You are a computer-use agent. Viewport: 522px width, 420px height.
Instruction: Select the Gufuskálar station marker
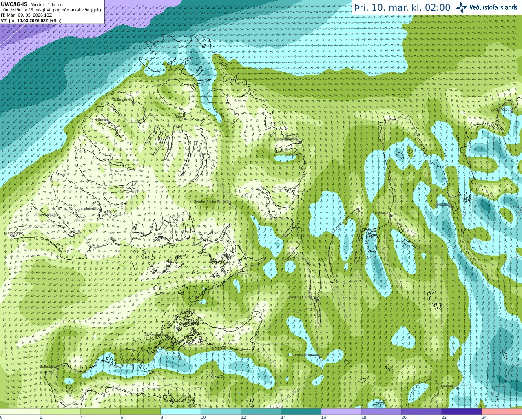(x=58, y=369)
